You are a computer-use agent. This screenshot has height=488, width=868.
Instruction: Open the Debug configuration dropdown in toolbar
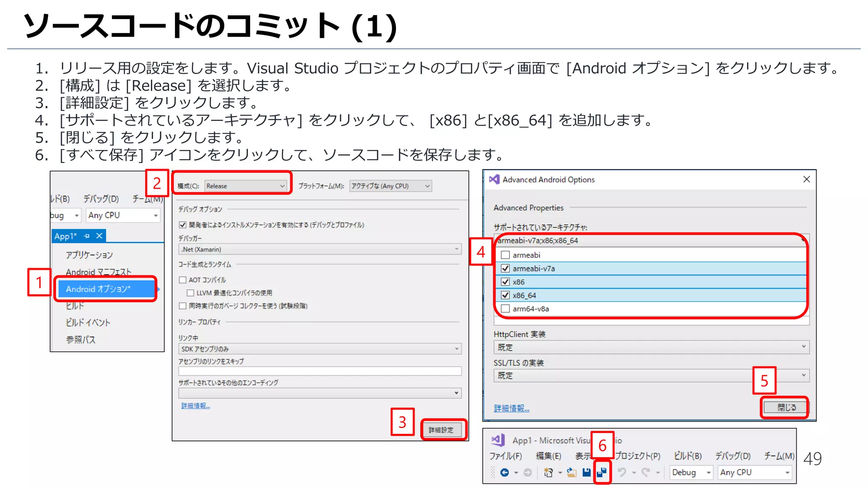click(x=691, y=472)
